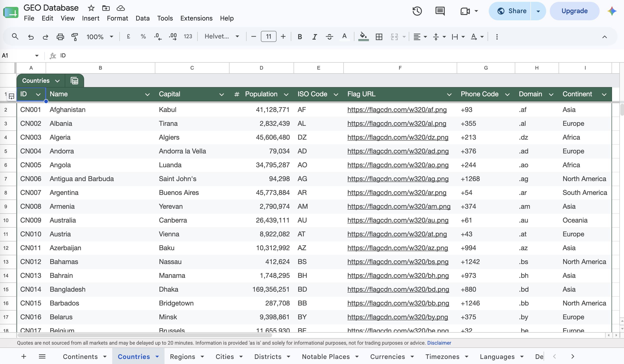The width and height of the screenshot is (624, 364).
Task: Open the comments panel
Action: click(440, 11)
